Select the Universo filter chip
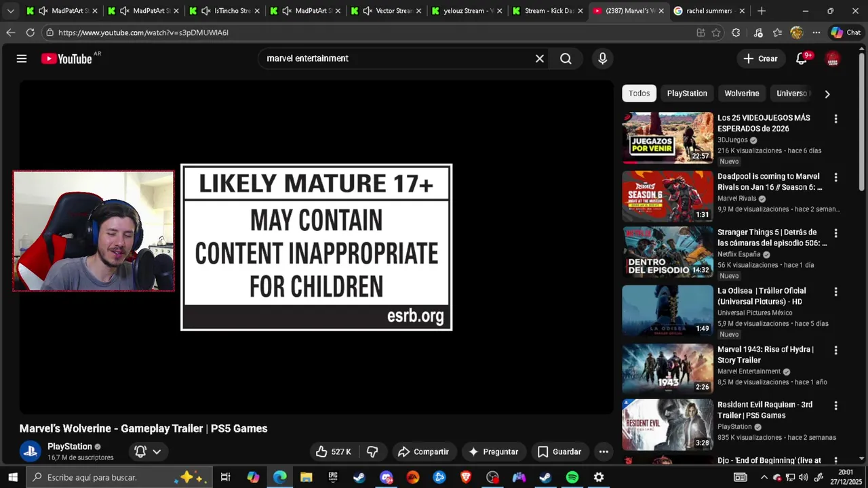 [793, 94]
